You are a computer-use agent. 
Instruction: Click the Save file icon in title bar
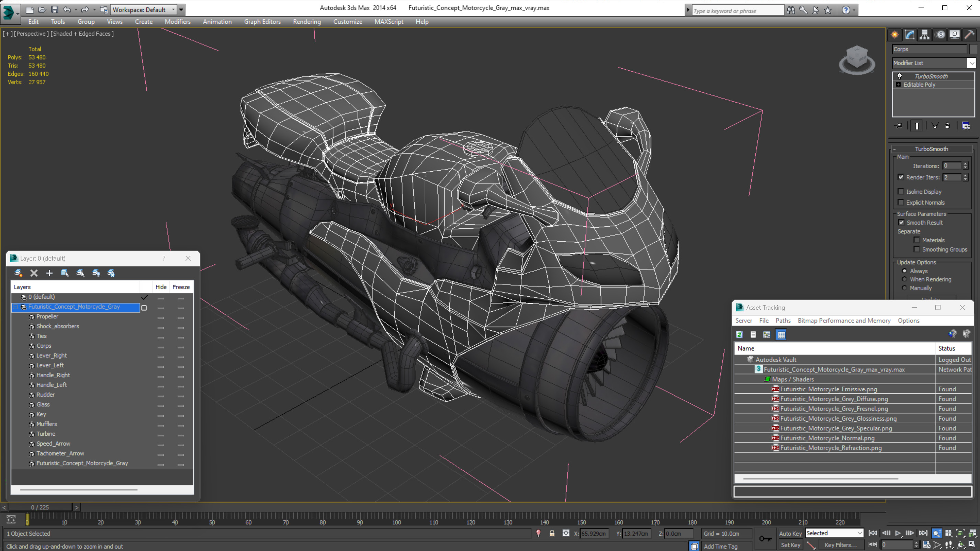[x=55, y=10]
